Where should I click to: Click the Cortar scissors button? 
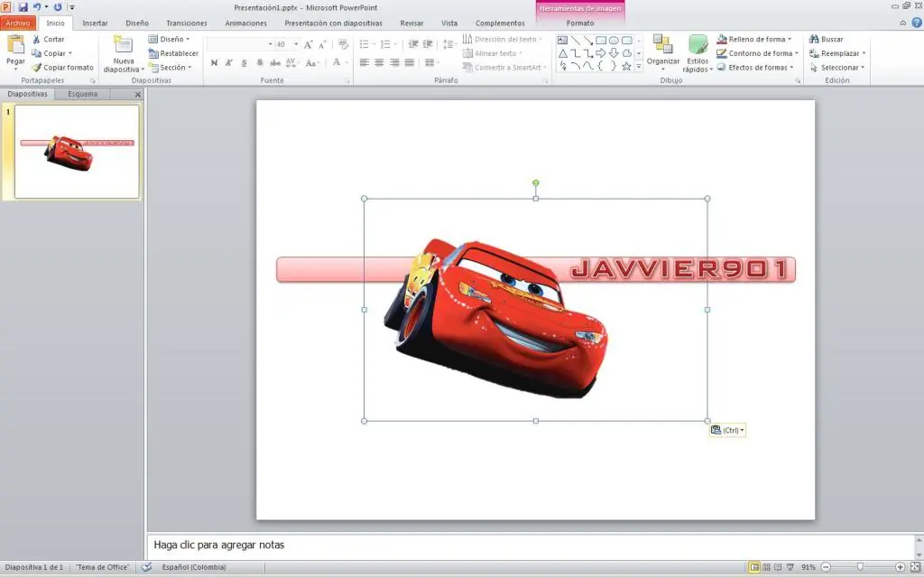tap(49, 39)
